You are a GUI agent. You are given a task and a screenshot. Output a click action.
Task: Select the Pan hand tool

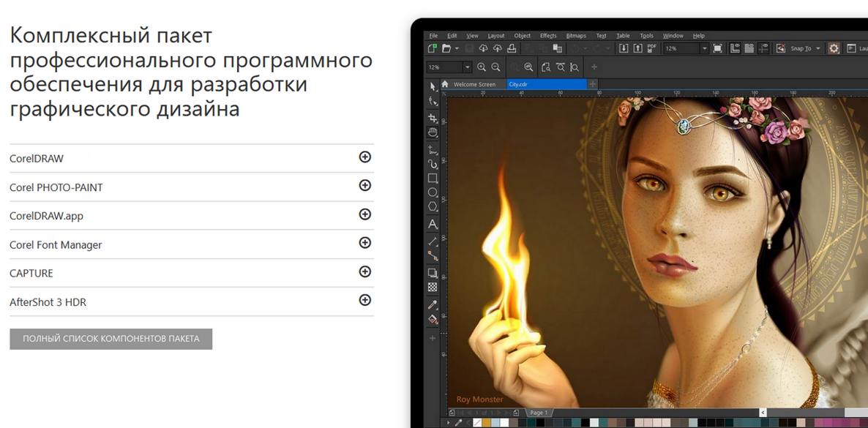click(x=433, y=132)
